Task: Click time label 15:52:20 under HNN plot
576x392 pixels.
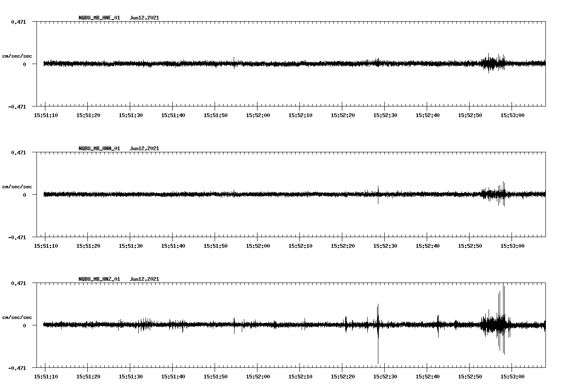Action: coord(343,246)
